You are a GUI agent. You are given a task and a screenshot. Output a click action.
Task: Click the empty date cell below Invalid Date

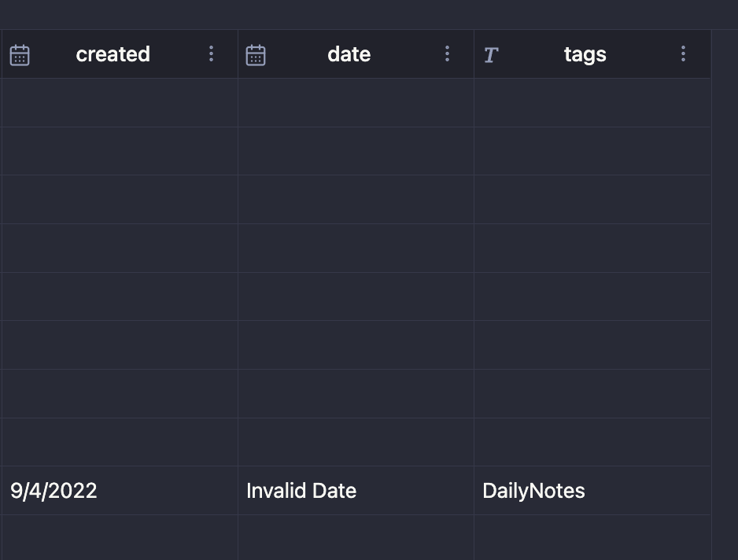point(354,538)
